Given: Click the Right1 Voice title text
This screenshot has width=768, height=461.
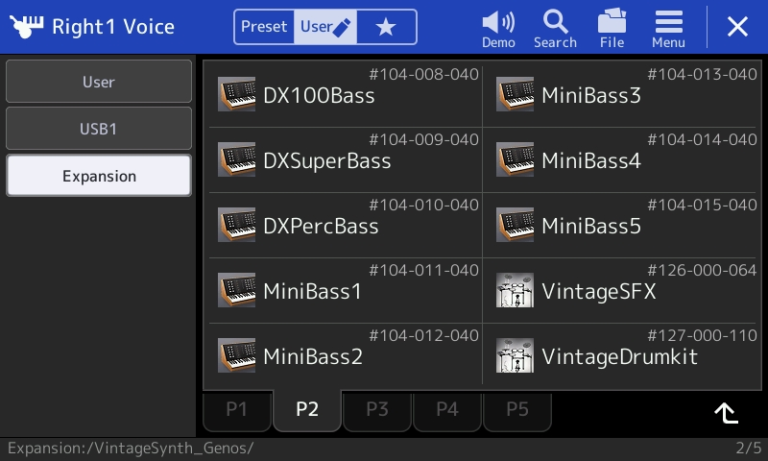Looking at the screenshot, I should [x=113, y=27].
